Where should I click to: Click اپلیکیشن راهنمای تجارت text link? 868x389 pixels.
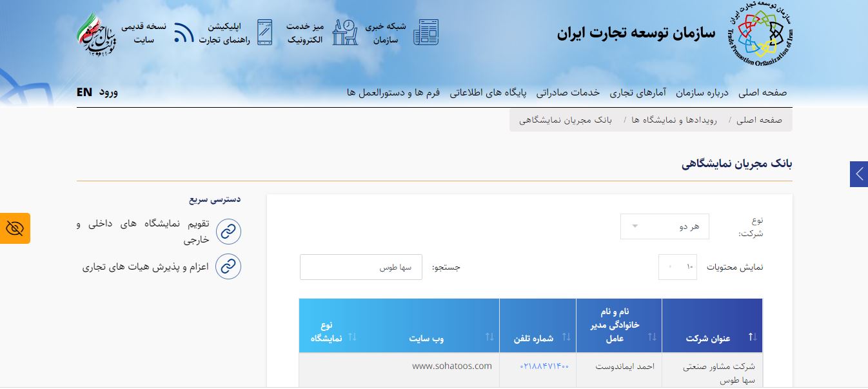click(224, 33)
